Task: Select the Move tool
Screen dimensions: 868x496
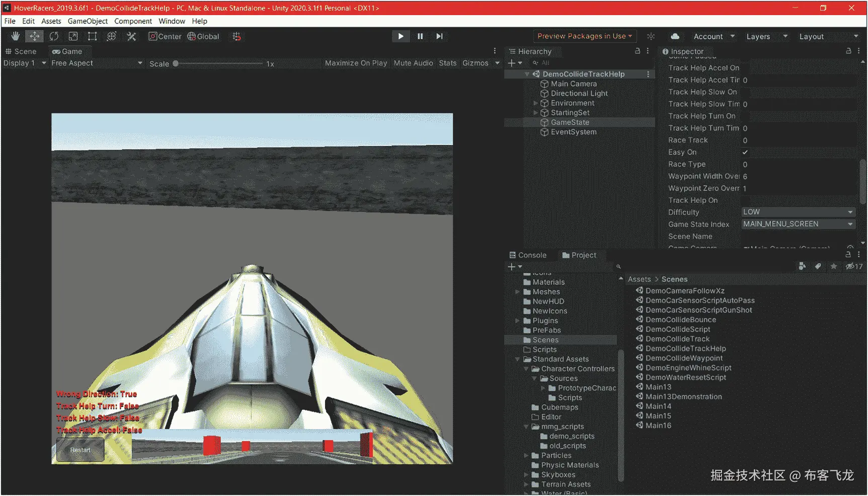Action: [x=34, y=36]
